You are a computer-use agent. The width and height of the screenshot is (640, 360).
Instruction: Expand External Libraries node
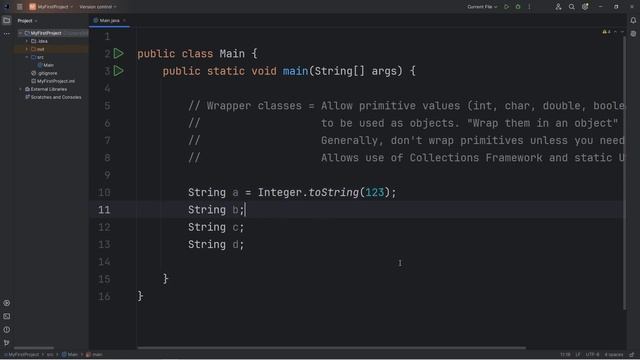click(x=20, y=89)
